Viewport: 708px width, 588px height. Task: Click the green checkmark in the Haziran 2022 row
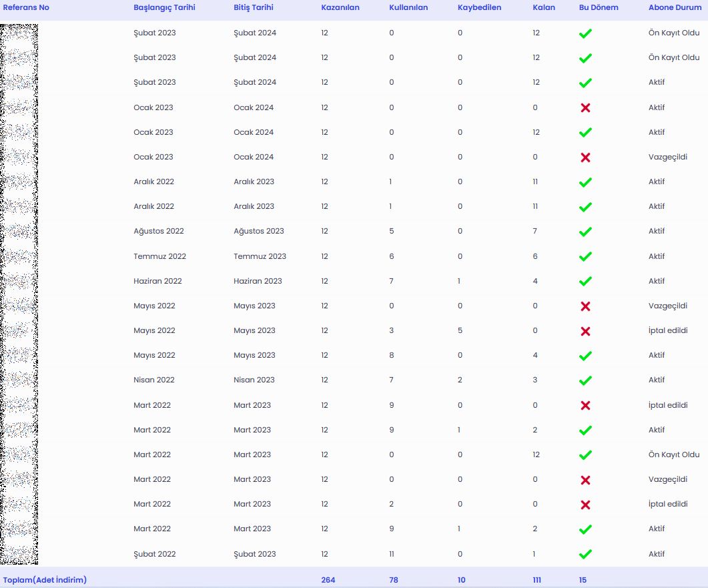[585, 282]
